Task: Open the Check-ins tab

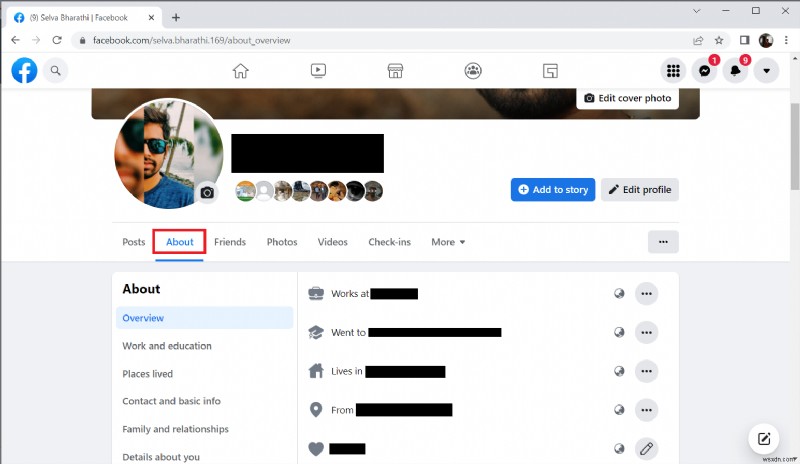Action: [389, 242]
